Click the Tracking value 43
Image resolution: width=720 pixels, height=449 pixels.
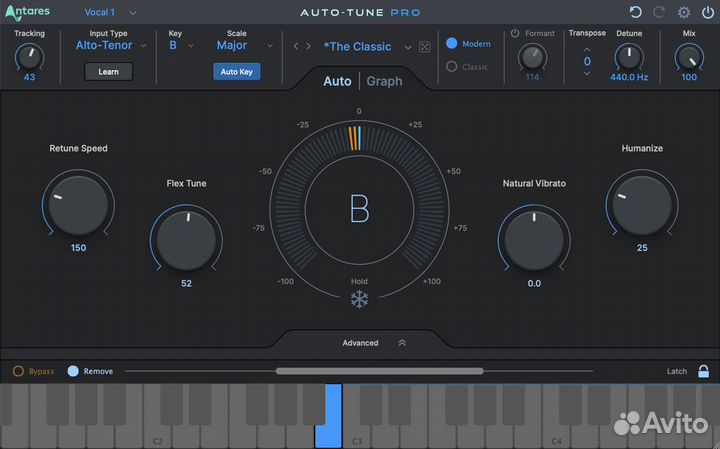pos(29,77)
